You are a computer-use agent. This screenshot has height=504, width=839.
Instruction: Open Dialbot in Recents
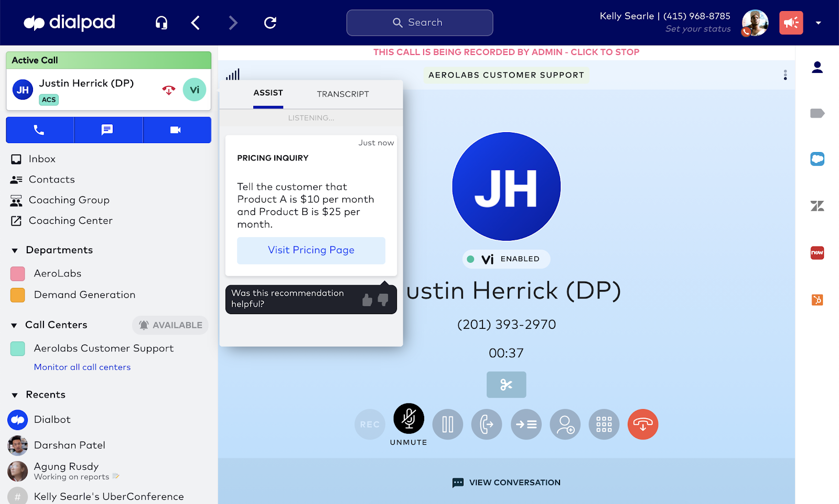coord(52,420)
